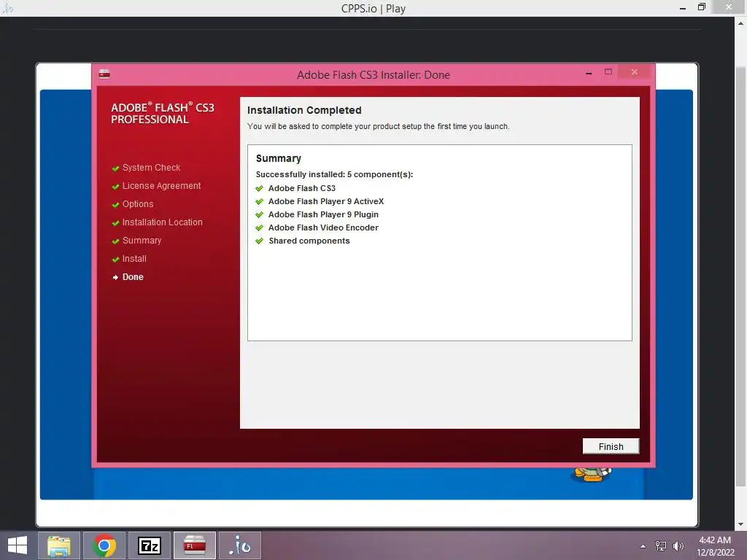The height and width of the screenshot is (560, 747).
Task: Click the Adobe Flash CS3 Professional logo text
Action: [x=163, y=113]
